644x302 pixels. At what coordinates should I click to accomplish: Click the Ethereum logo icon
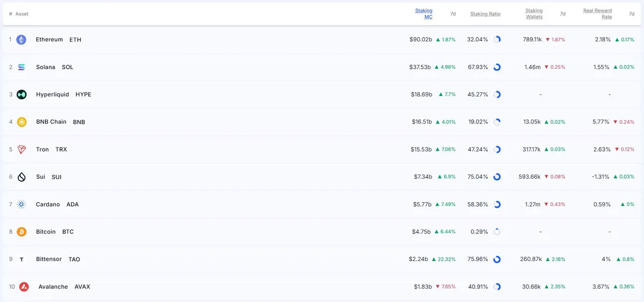[21, 40]
